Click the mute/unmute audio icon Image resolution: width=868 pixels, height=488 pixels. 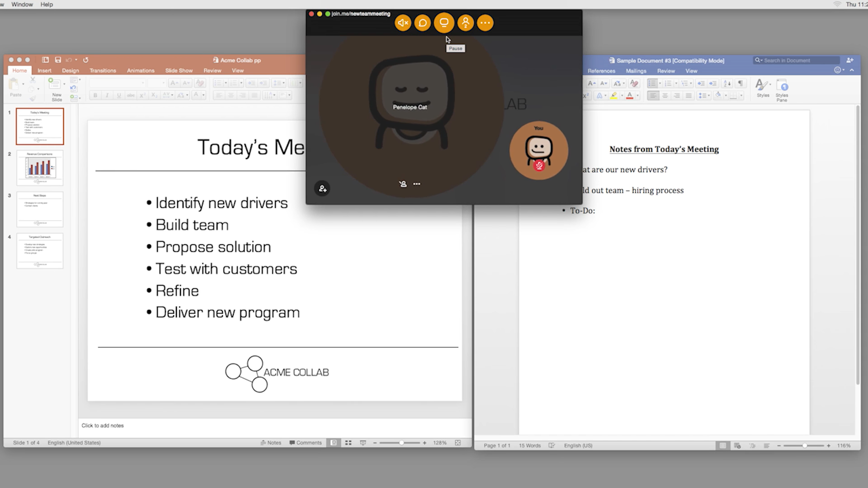(x=402, y=23)
